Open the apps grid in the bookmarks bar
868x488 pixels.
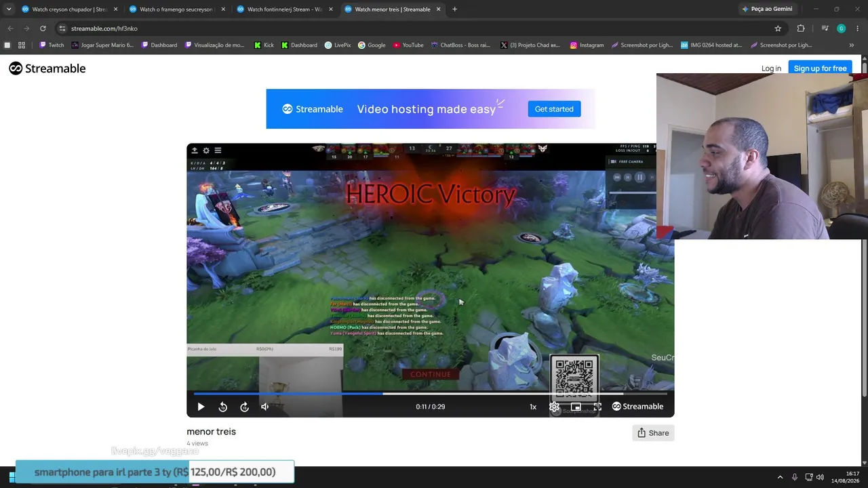click(x=22, y=45)
